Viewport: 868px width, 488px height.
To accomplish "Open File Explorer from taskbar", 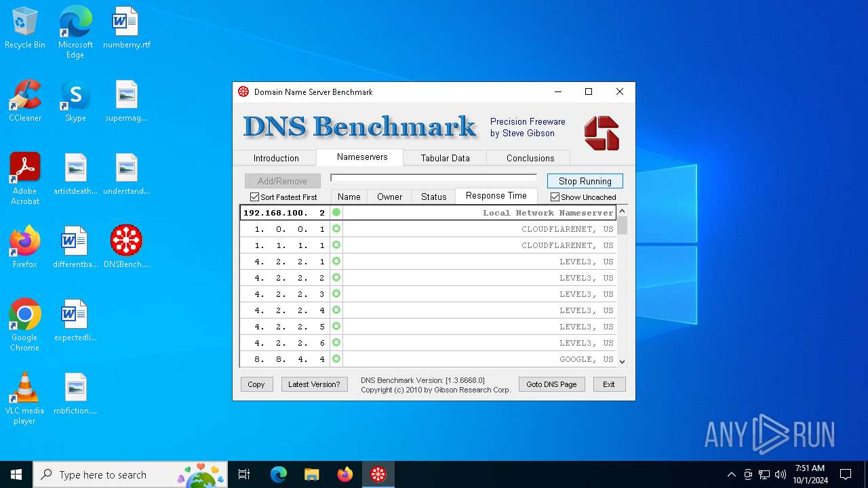I will pyautogui.click(x=311, y=474).
